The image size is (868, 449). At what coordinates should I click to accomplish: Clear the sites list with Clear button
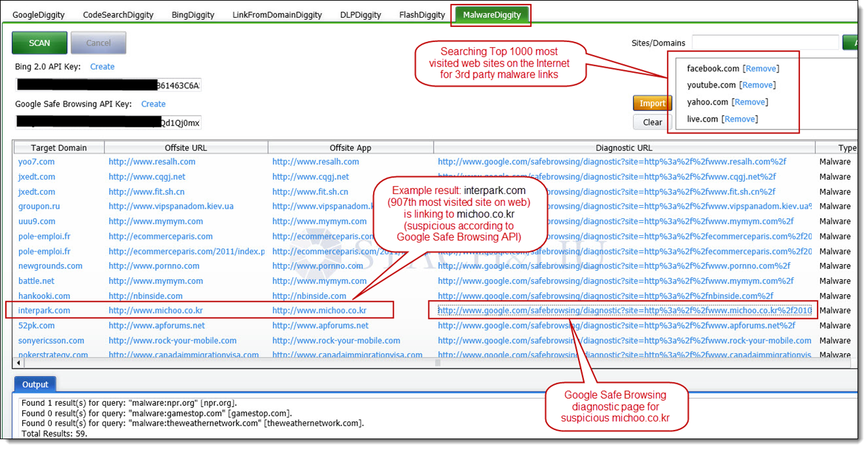[652, 122]
